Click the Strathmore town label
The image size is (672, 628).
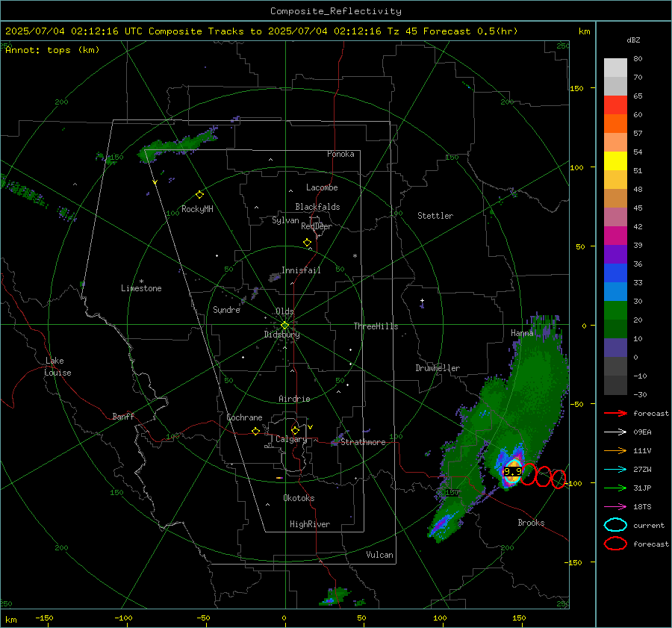coord(363,442)
